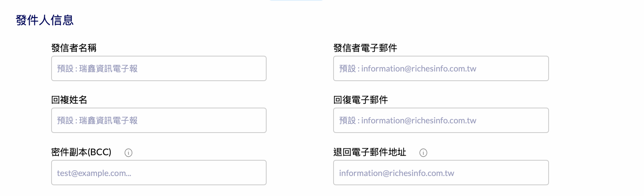Image resolution: width=644 pixels, height=196 pixels.
Task: Click the 退回電子郵件地址 label text
Action: coord(370,152)
